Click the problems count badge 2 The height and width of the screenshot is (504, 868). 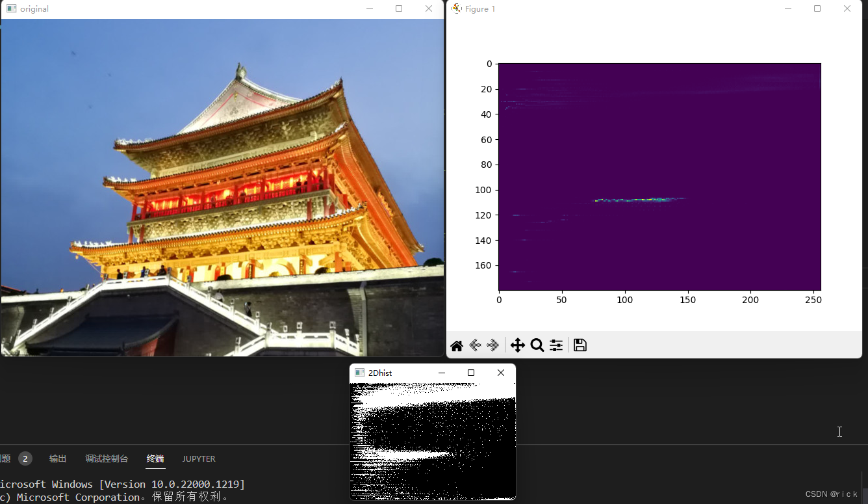[25, 458]
